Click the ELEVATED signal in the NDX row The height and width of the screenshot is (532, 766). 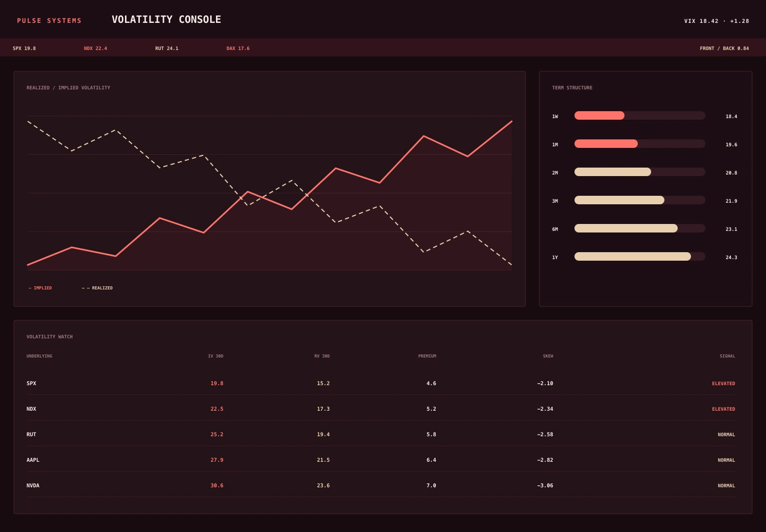(x=723, y=409)
